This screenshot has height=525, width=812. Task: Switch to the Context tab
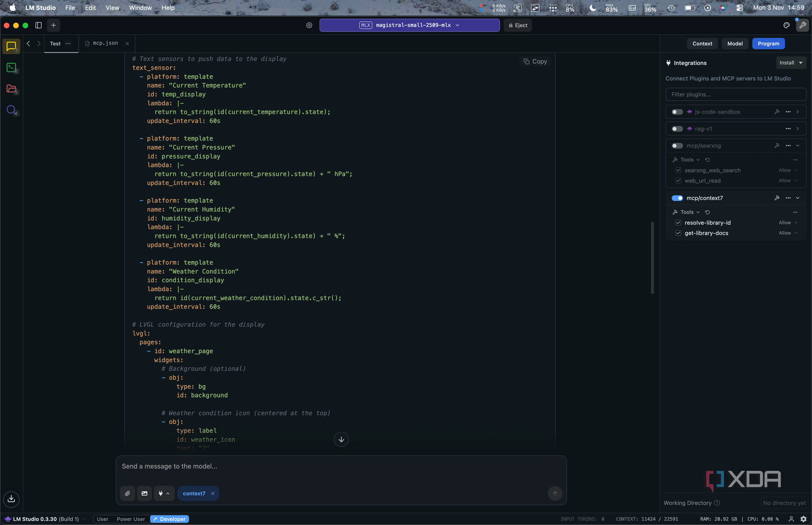coord(702,43)
